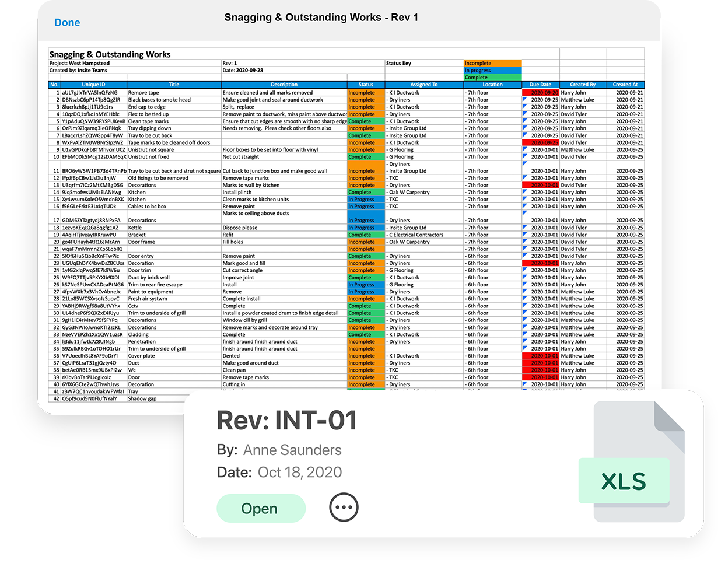Click the Complete status cell on row 7

pyautogui.click(x=365, y=135)
